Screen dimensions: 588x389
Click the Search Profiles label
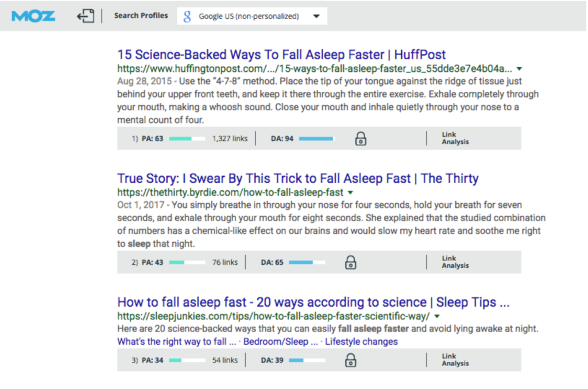pos(141,16)
